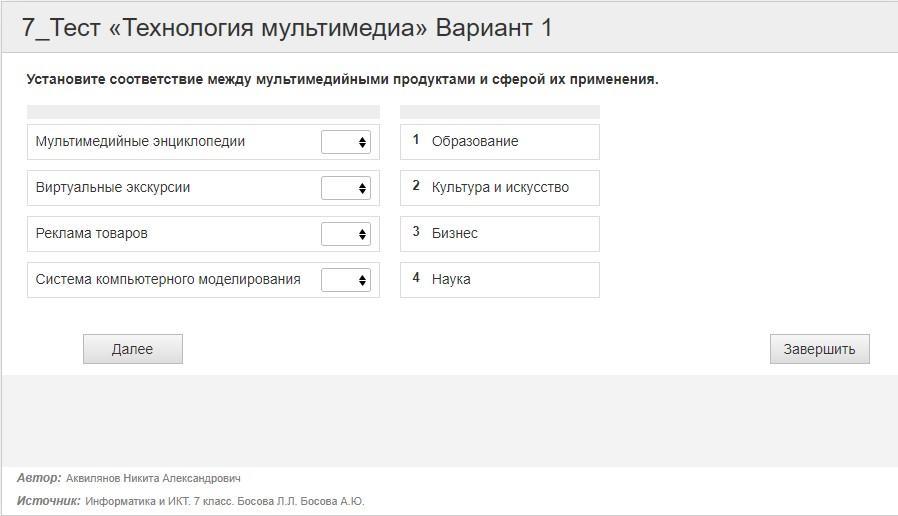Open dropdown for Мультимедийные энциклопедии
This screenshot has height=516, width=898.
click(346, 142)
